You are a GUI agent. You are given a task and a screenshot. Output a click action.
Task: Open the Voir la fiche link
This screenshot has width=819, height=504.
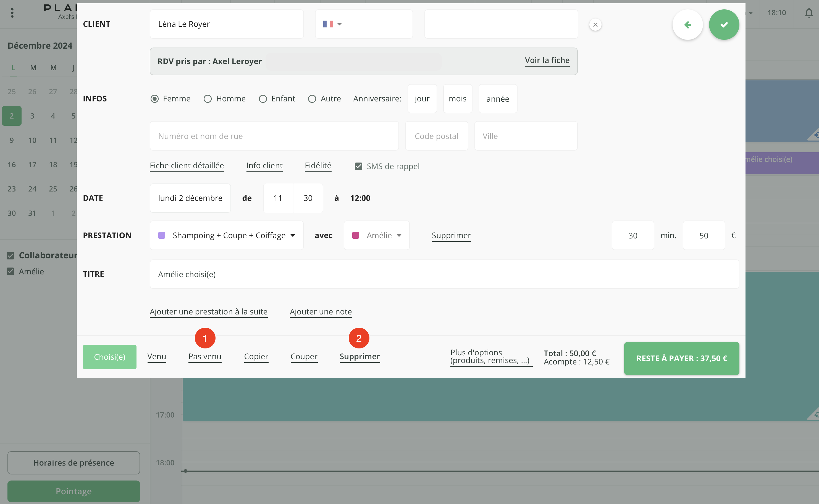click(x=547, y=60)
